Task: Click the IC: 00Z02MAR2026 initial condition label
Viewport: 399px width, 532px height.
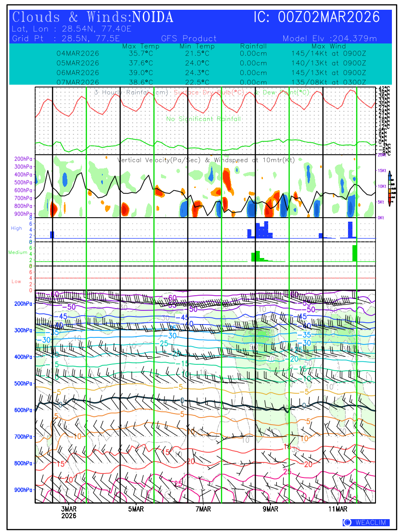Action: (x=317, y=17)
